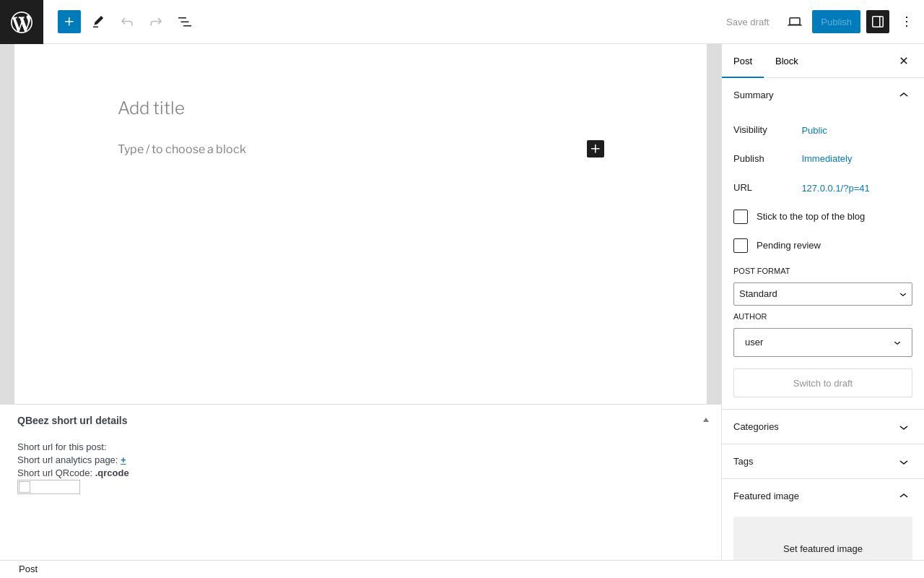Open the Author dropdown

(823, 342)
